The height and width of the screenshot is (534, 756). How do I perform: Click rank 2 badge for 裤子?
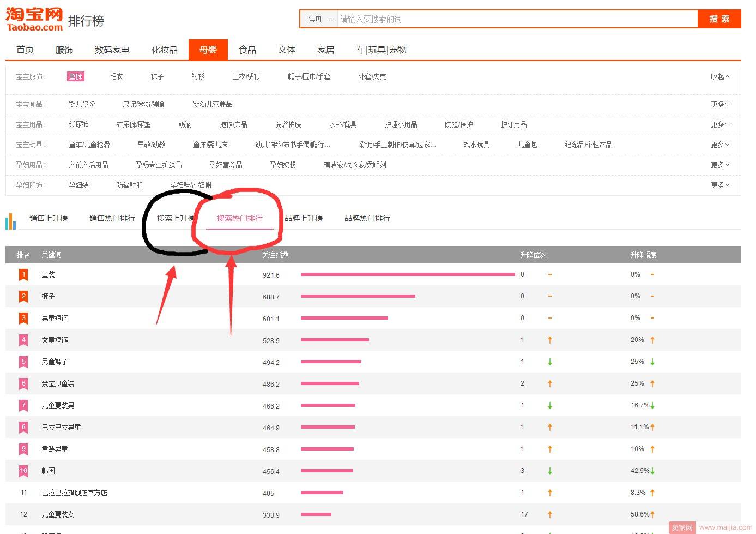[x=23, y=297]
